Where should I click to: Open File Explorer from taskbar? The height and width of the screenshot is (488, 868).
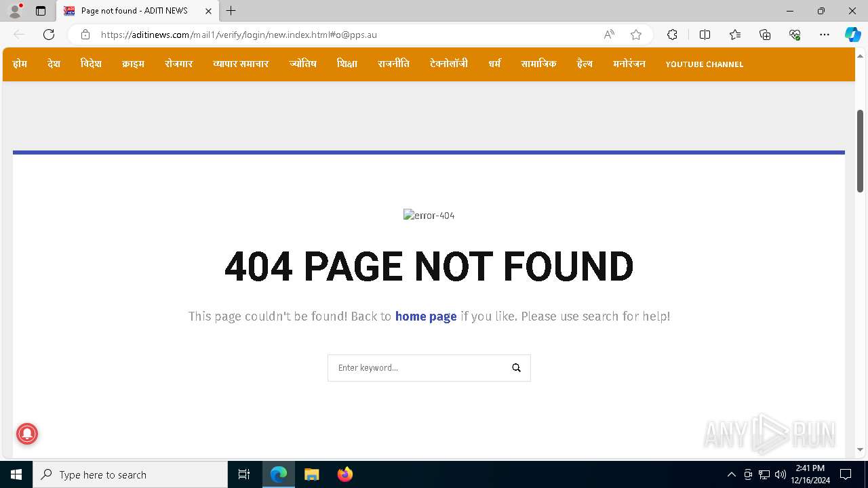[311, 474]
